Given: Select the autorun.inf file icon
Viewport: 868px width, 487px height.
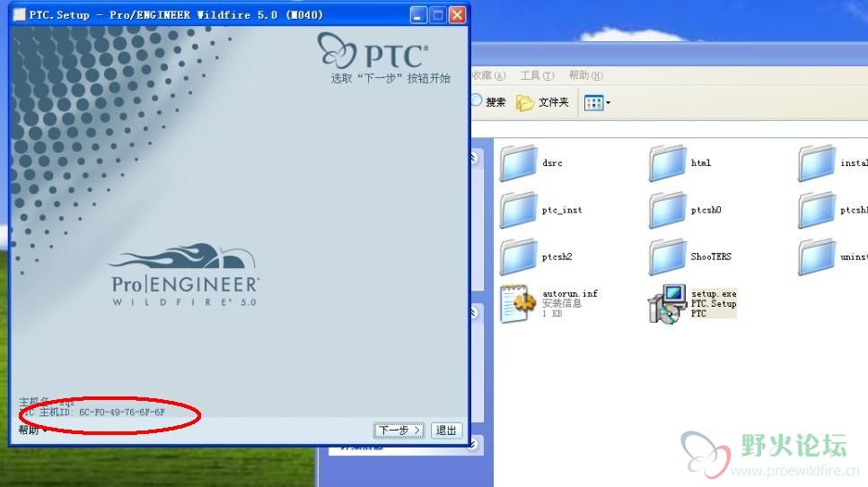Looking at the screenshot, I should (518, 303).
